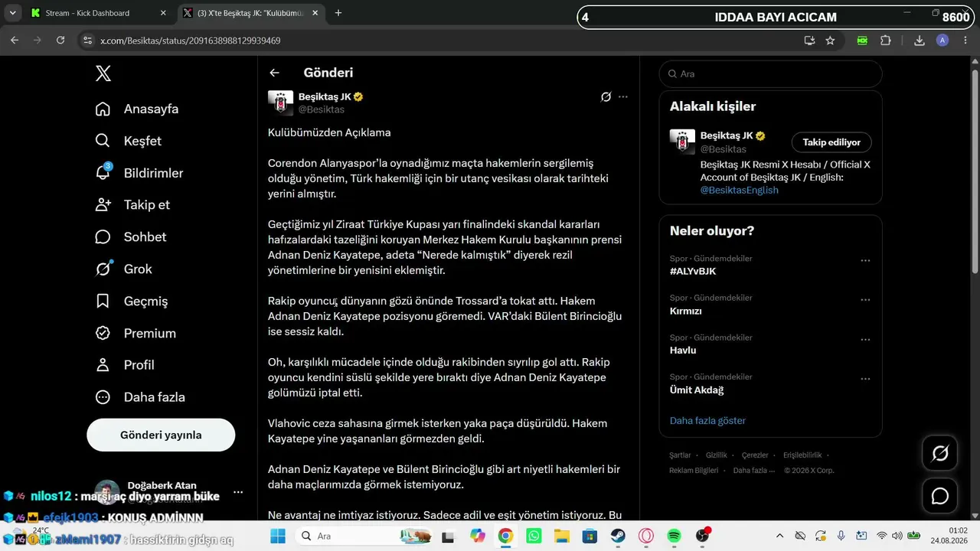Viewport: 980px width, 551px height.
Task: Click Takip ediyor button for Beşiktaş JK
Action: pos(831,142)
